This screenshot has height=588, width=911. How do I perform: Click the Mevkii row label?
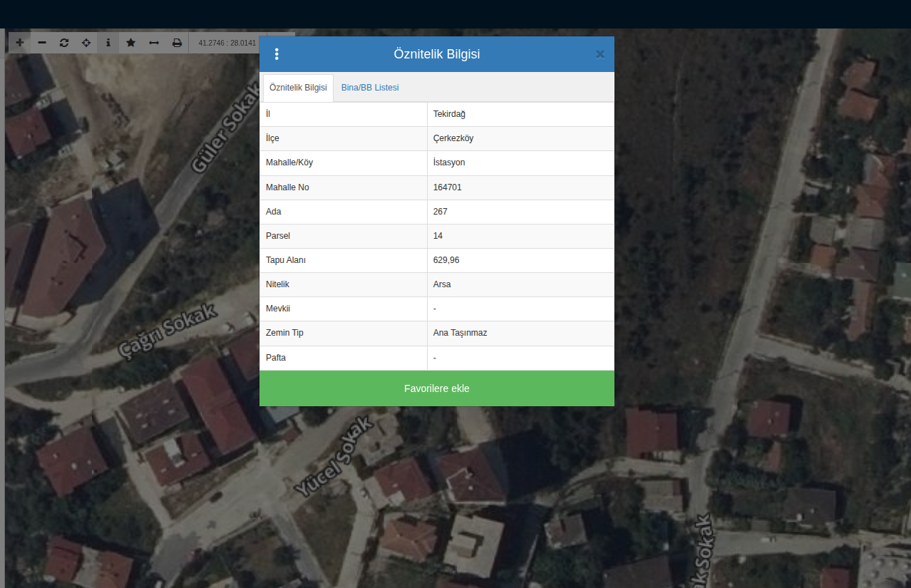[278, 309]
